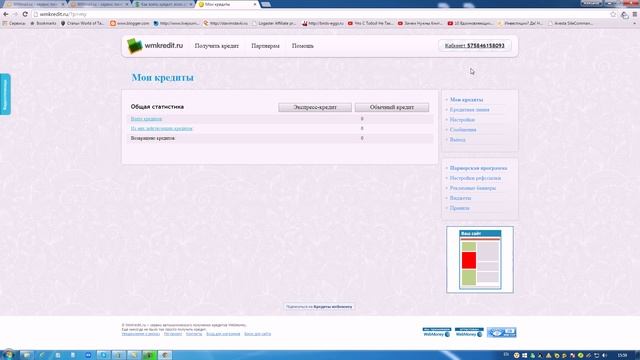The height and width of the screenshot is (360, 640).
Task: Open the last footer link on the right
Action: coord(258,334)
